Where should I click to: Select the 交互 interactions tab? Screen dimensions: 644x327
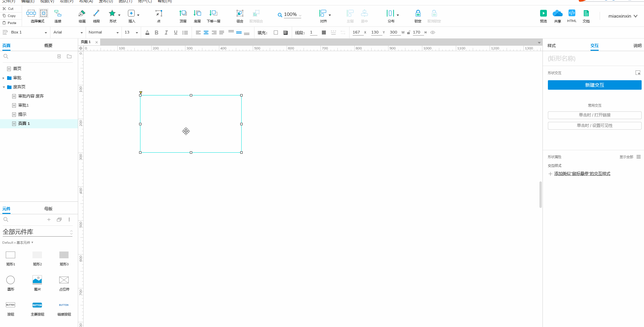[595, 45]
